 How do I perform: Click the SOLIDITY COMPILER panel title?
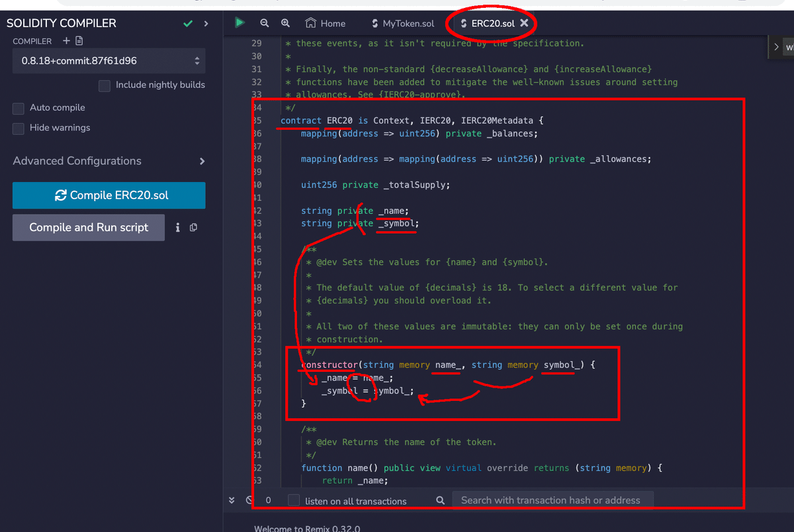tap(61, 23)
